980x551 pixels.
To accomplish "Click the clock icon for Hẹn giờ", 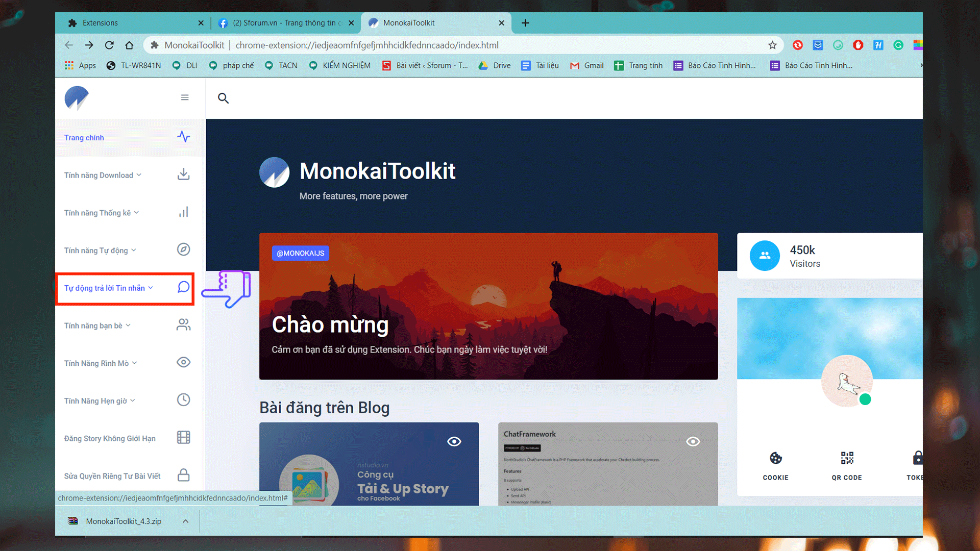I will (184, 400).
